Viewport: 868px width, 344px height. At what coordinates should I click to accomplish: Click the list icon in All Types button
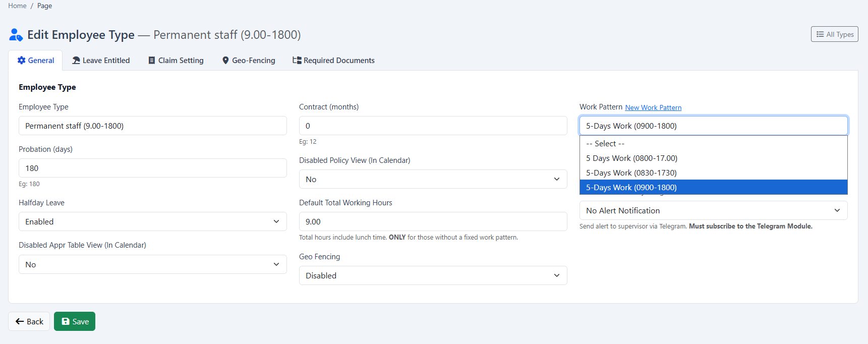click(x=820, y=34)
